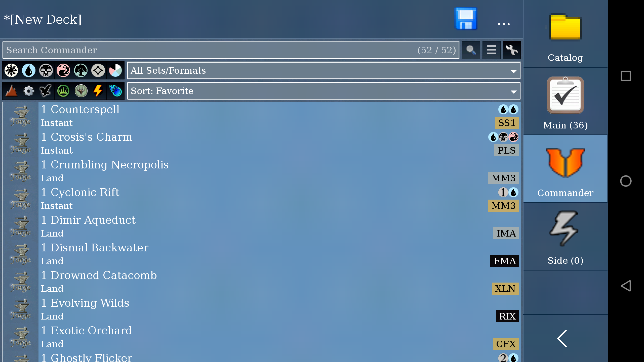Select the Commander tab

point(565,169)
